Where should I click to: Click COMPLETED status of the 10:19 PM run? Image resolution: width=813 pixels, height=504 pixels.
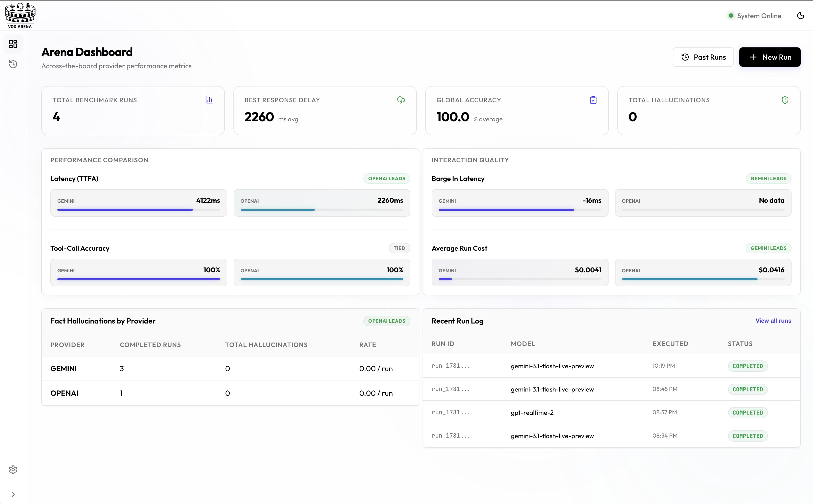coord(748,366)
